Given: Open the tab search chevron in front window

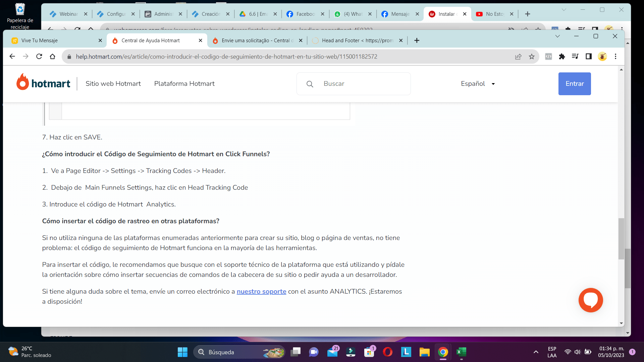Looking at the screenshot, I should point(557,36).
